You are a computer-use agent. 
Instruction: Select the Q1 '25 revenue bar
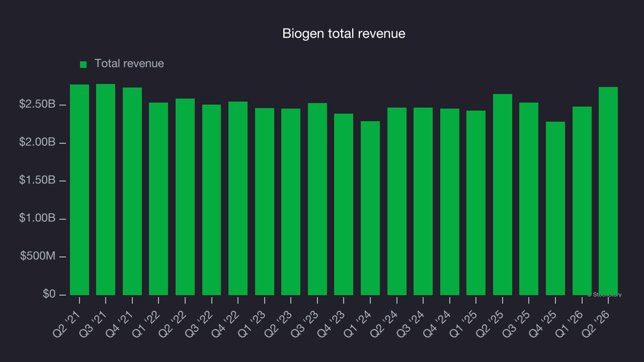tap(476, 203)
